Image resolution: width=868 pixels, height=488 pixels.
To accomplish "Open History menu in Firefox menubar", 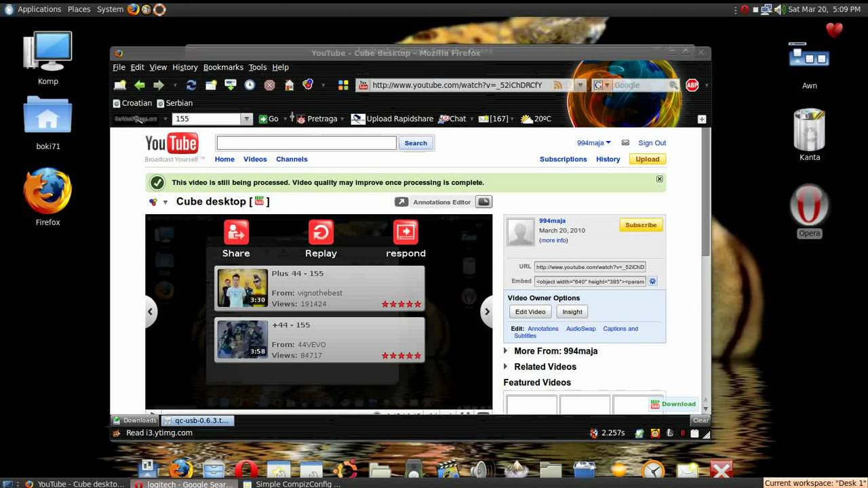I will tap(184, 67).
